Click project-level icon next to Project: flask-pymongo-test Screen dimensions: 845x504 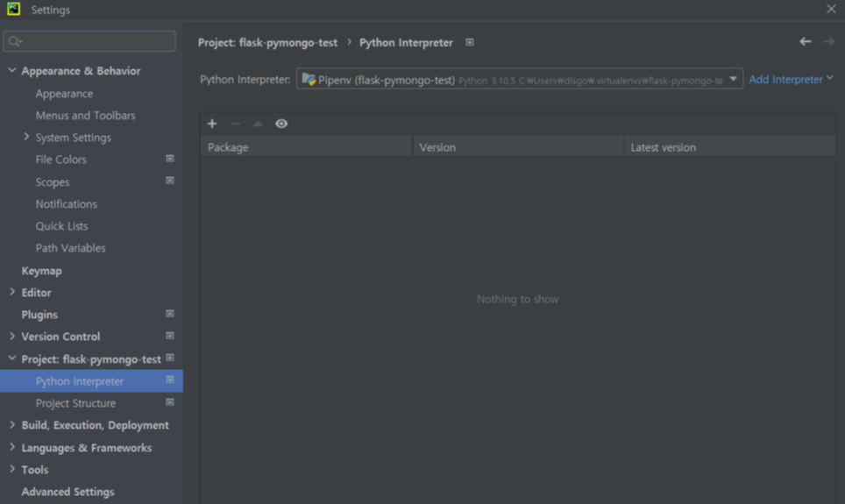pos(170,358)
